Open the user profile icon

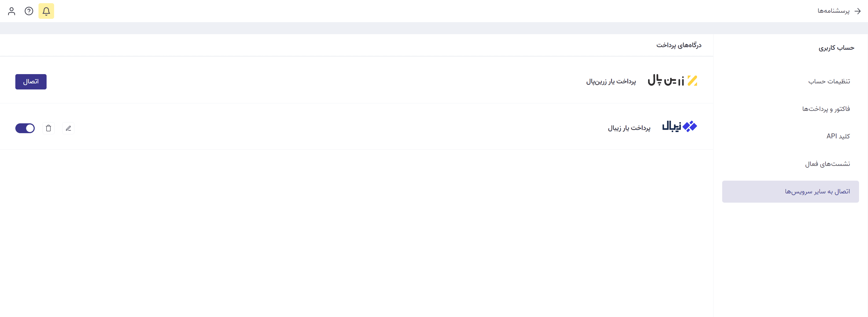12,11
